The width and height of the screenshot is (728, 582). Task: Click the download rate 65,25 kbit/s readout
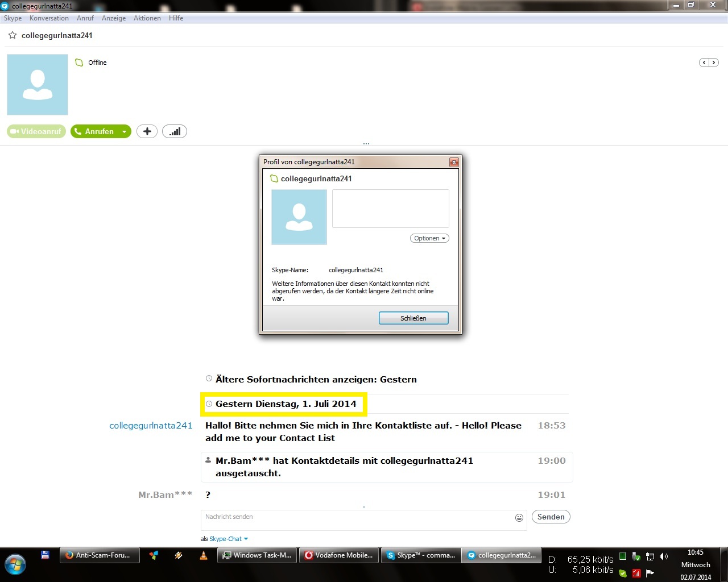click(x=590, y=559)
